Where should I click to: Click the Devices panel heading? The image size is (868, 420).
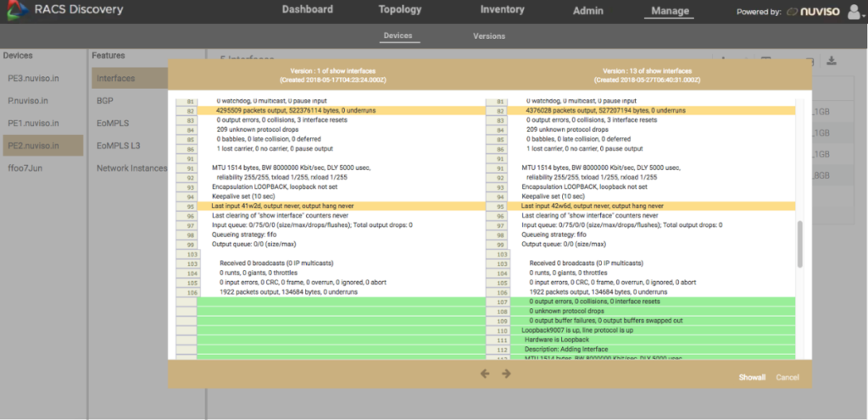pyautogui.click(x=18, y=55)
